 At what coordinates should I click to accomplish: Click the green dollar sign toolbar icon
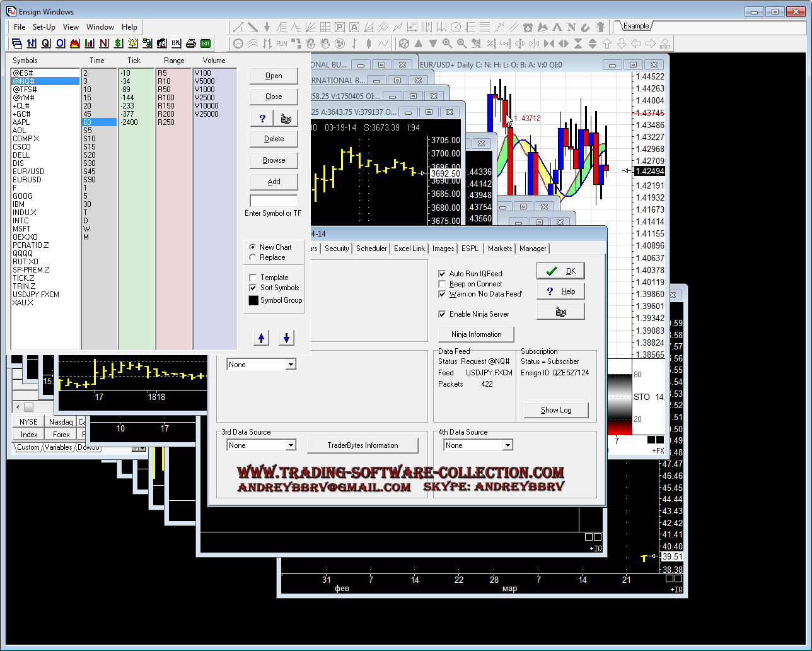pyautogui.click(x=118, y=43)
